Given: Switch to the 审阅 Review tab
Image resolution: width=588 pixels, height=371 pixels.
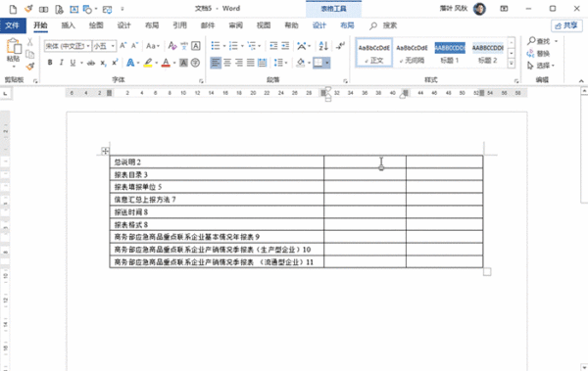Looking at the screenshot, I should click(x=235, y=25).
